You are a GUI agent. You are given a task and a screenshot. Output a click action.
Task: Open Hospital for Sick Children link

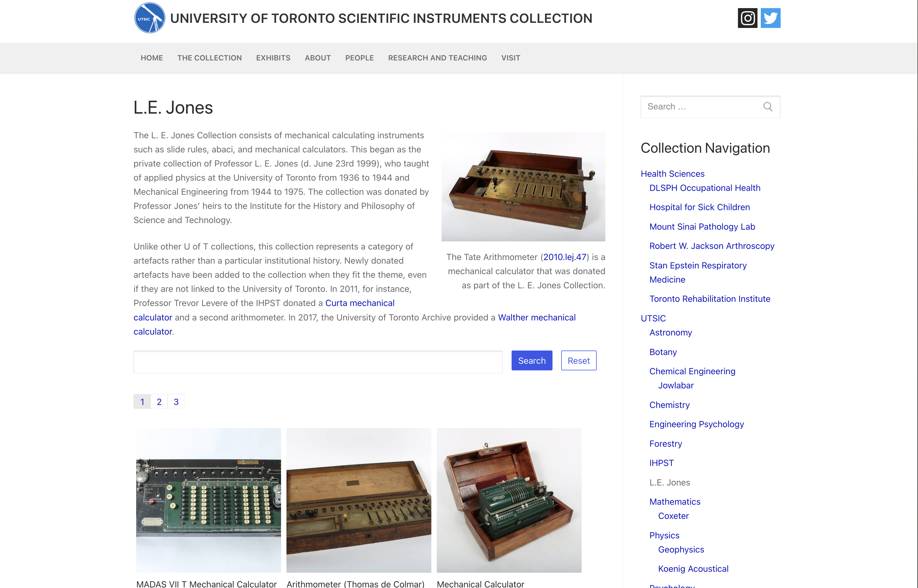(x=699, y=207)
